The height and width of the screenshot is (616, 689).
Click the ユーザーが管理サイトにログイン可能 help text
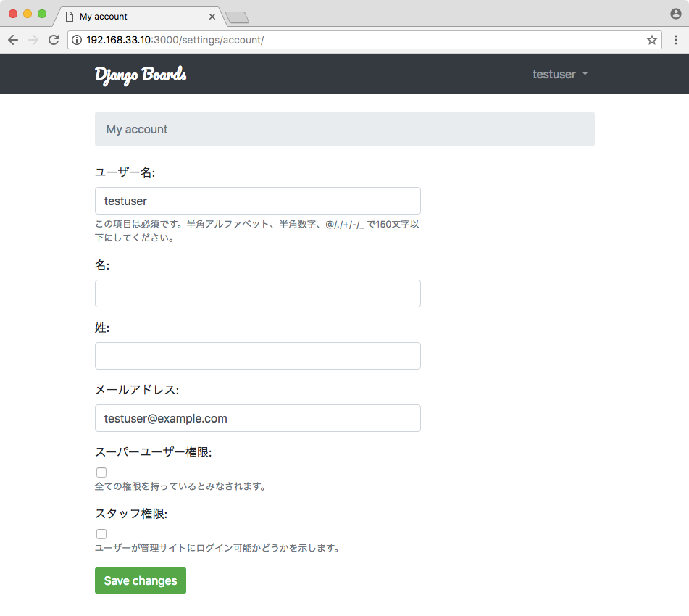tap(217, 548)
